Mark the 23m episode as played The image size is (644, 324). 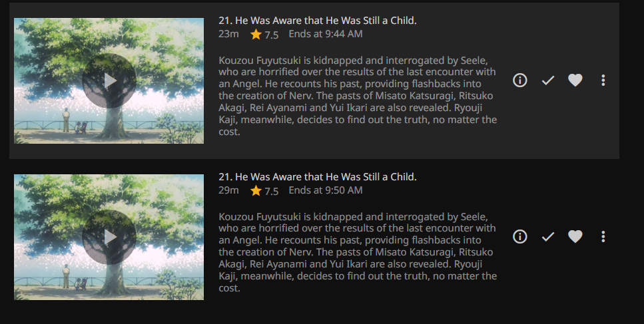[x=548, y=81]
